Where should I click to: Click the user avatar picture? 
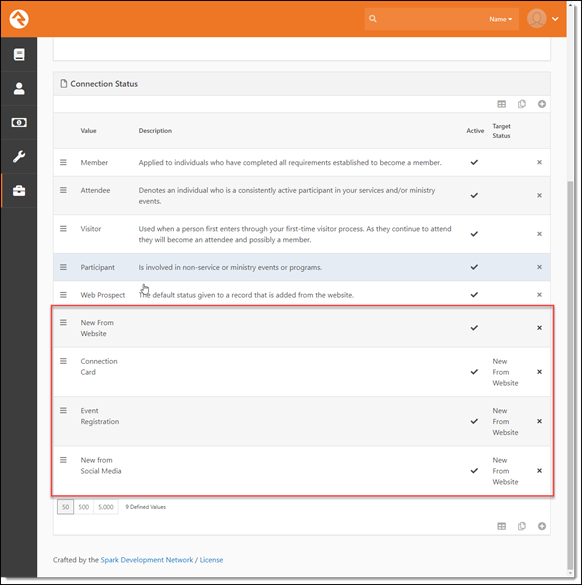point(536,18)
